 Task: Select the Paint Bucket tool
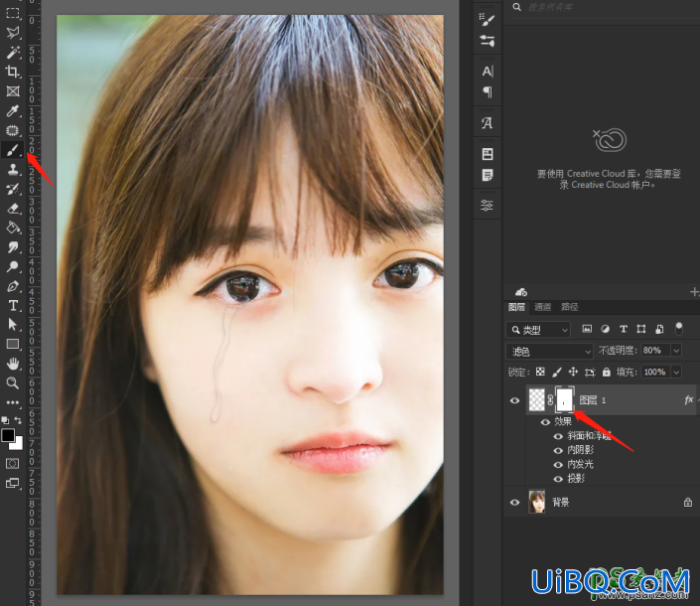13,228
